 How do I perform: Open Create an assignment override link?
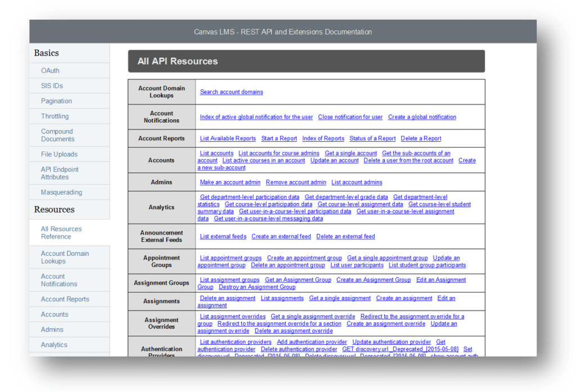coord(386,323)
